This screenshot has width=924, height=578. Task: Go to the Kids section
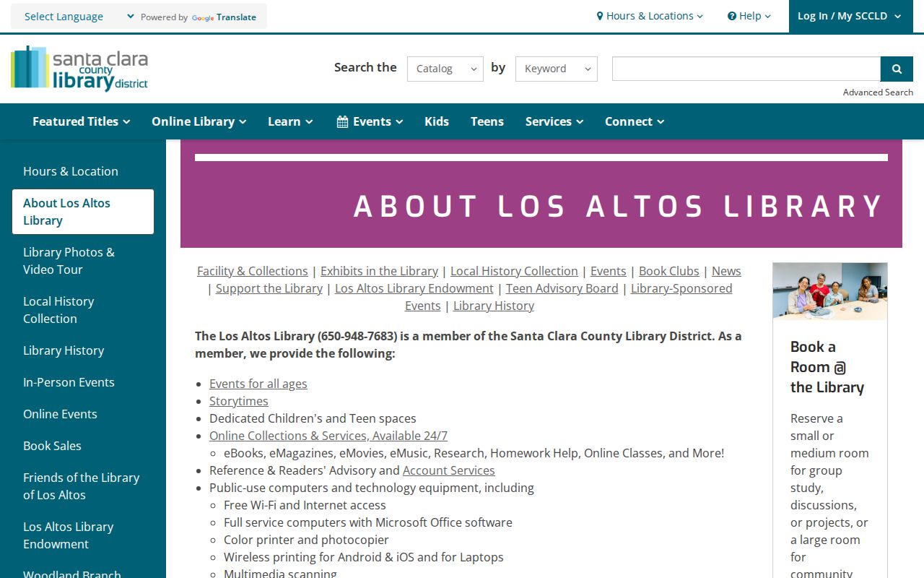[x=437, y=121]
